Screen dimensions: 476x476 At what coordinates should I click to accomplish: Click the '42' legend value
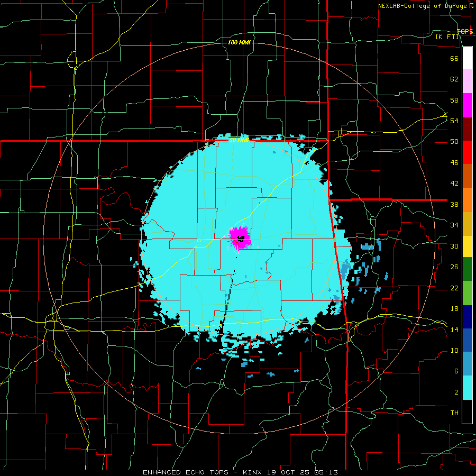coord(454,184)
